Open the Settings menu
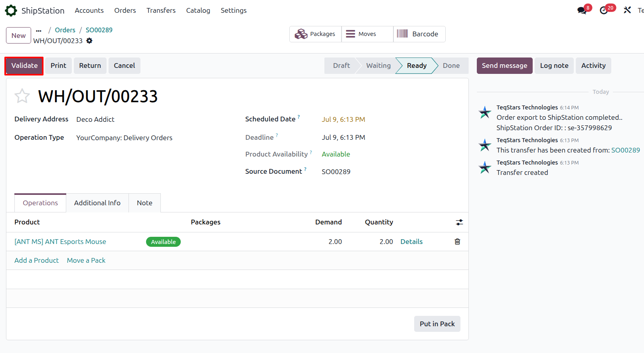 pos(233,10)
